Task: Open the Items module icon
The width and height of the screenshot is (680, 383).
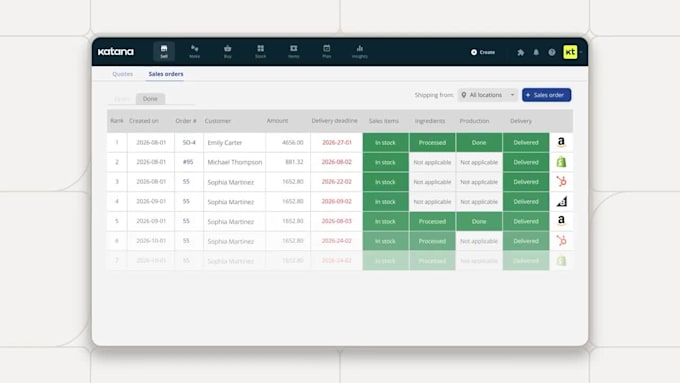Action: pyautogui.click(x=294, y=51)
